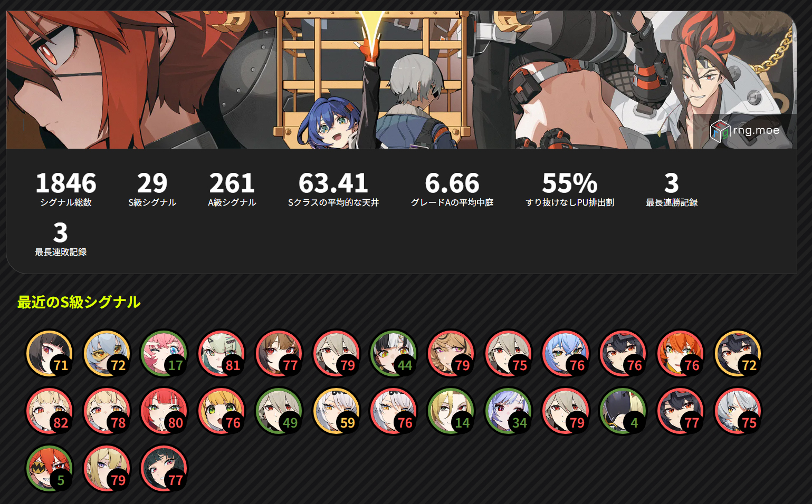Select the shark-mask avatar showing 5
Screen dimensions: 812x504
coord(50,469)
